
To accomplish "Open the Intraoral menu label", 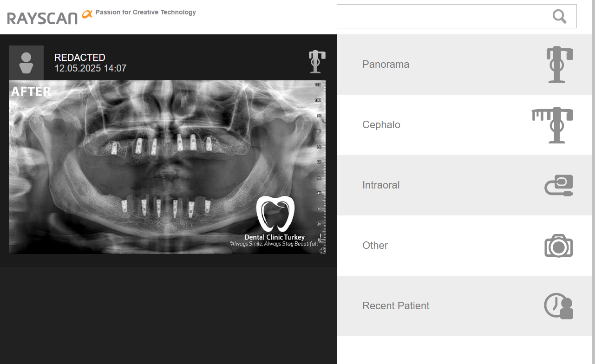I will (380, 185).
